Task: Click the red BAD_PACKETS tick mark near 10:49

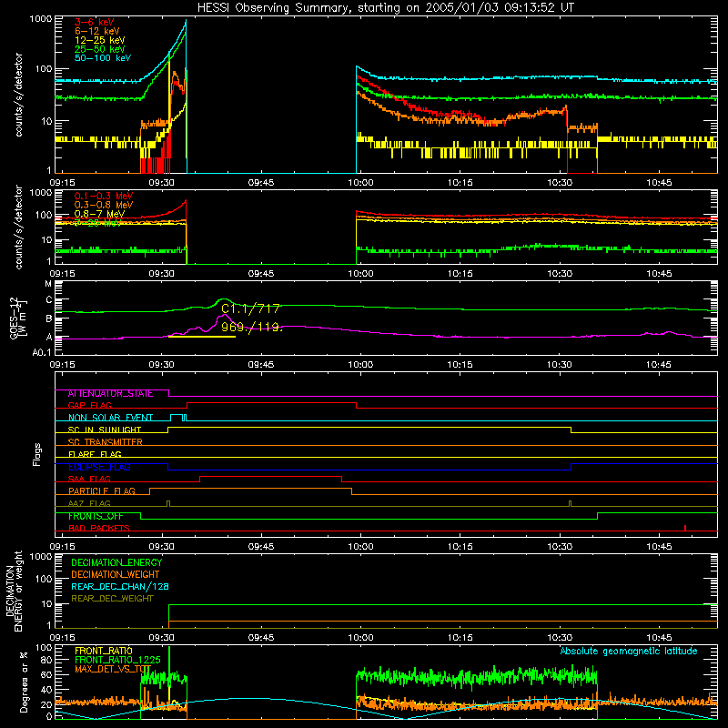Action: pyautogui.click(x=685, y=528)
